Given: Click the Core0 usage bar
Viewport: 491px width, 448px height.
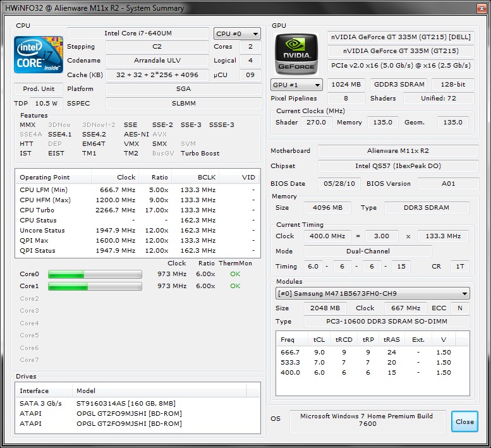Looking at the screenshot, I should [95, 275].
